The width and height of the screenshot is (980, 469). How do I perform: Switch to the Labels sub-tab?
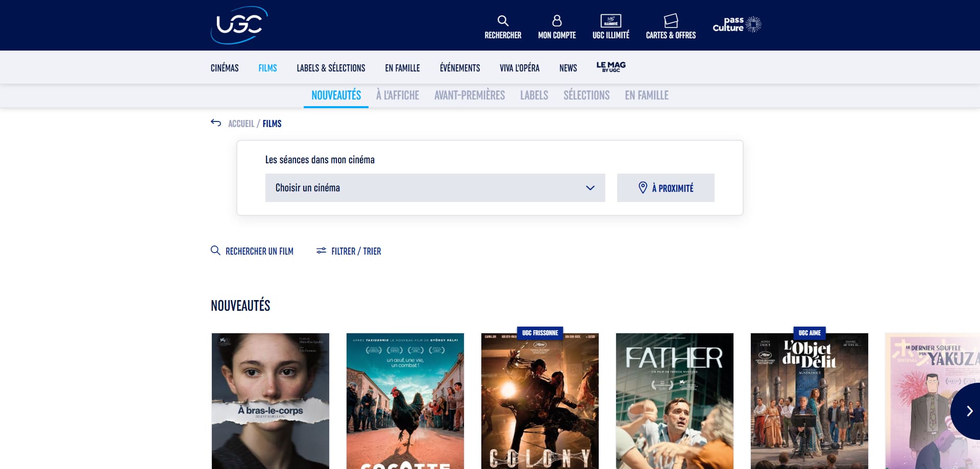[x=534, y=95]
